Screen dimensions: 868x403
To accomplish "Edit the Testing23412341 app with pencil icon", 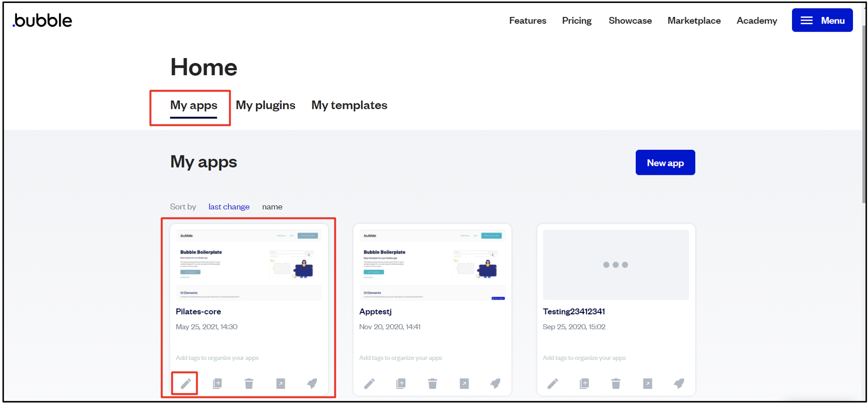I will click(x=553, y=384).
